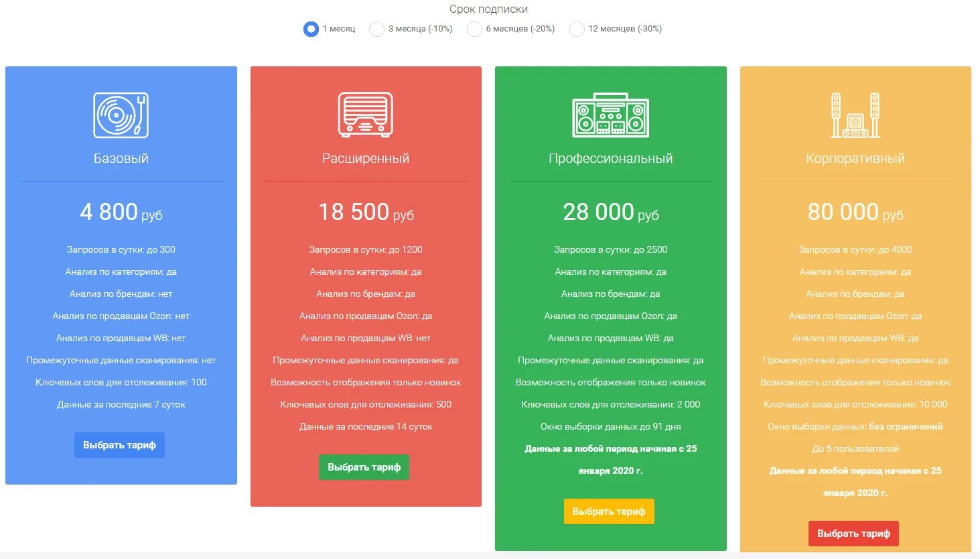980x559 pixels.
Task: Click the 18 500 руб price
Action: [366, 212]
